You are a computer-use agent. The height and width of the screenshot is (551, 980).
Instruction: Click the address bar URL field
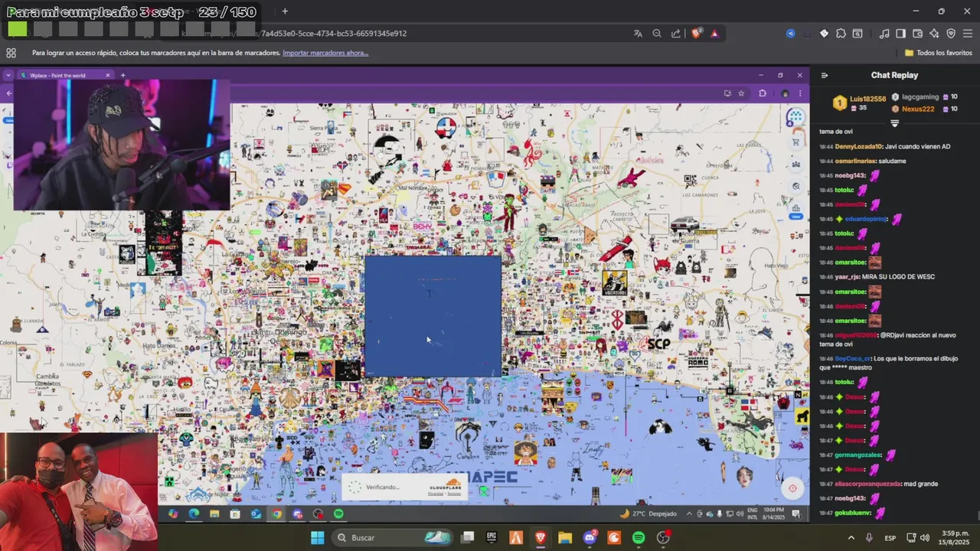point(429,34)
